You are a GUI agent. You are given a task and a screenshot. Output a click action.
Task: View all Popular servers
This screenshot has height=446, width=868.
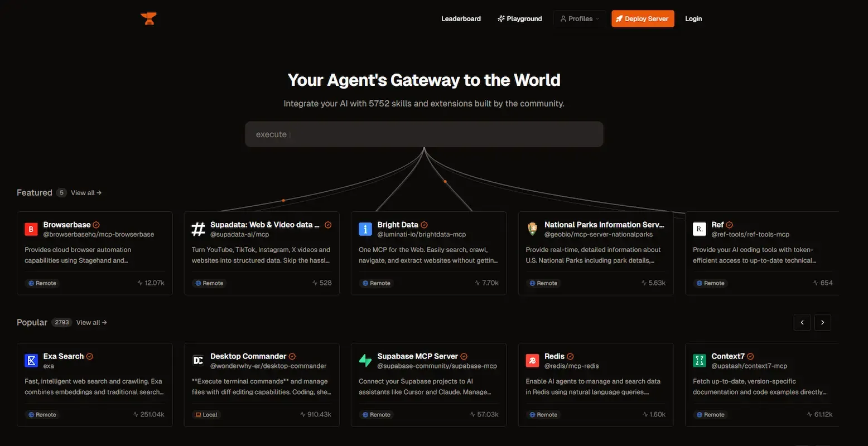tap(91, 322)
